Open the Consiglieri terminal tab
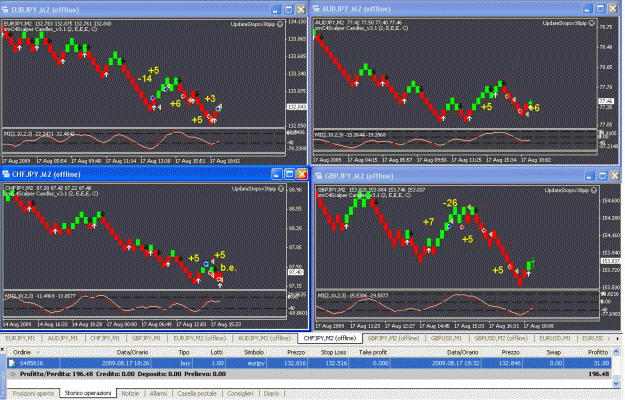 point(240,393)
